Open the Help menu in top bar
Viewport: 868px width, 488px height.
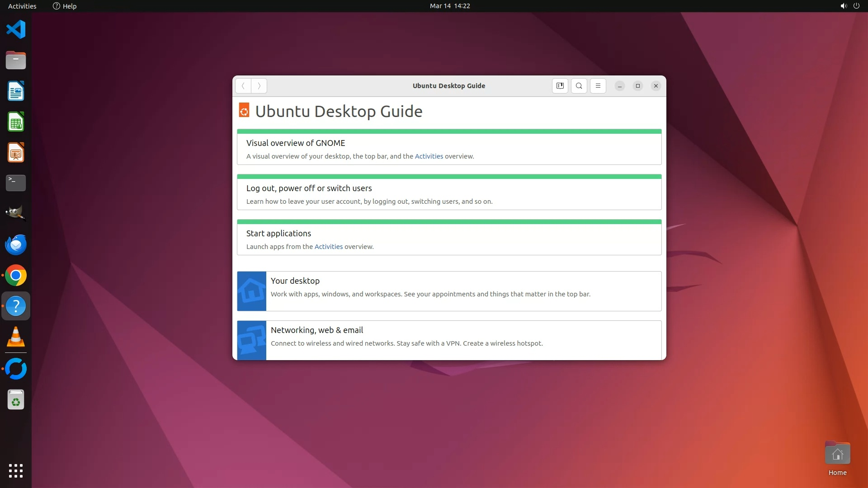pyautogui.click(x=65, y=6)
